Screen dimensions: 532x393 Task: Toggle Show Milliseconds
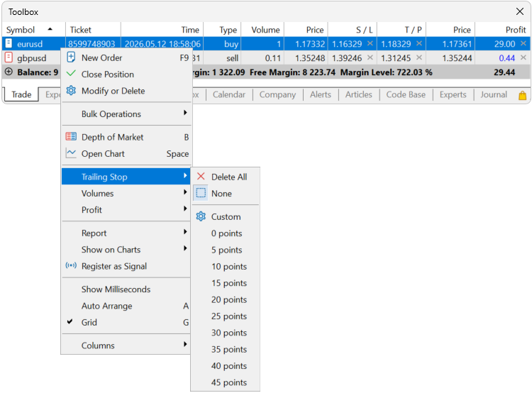coord(126,289)
